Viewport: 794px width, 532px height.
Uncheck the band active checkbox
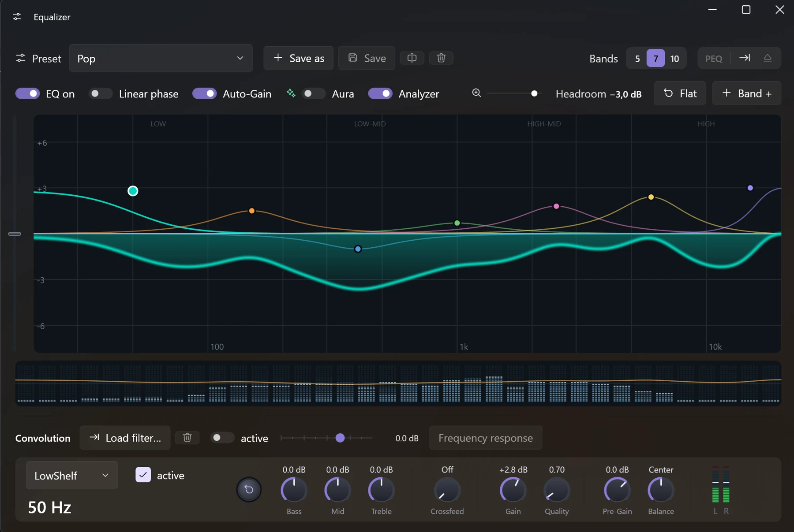(x=143, y=475)
